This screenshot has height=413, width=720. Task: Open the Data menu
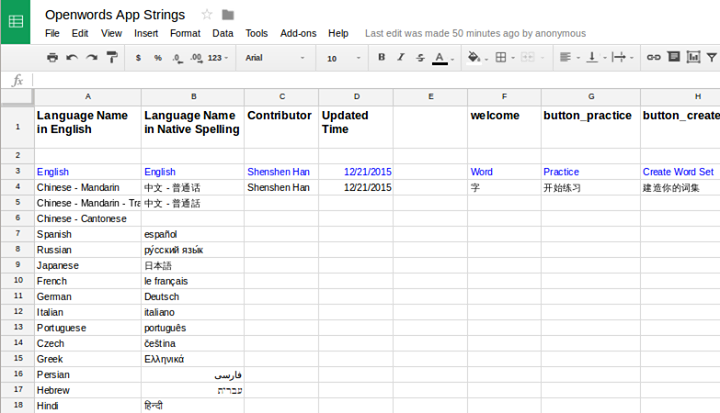tap(223, 34)
